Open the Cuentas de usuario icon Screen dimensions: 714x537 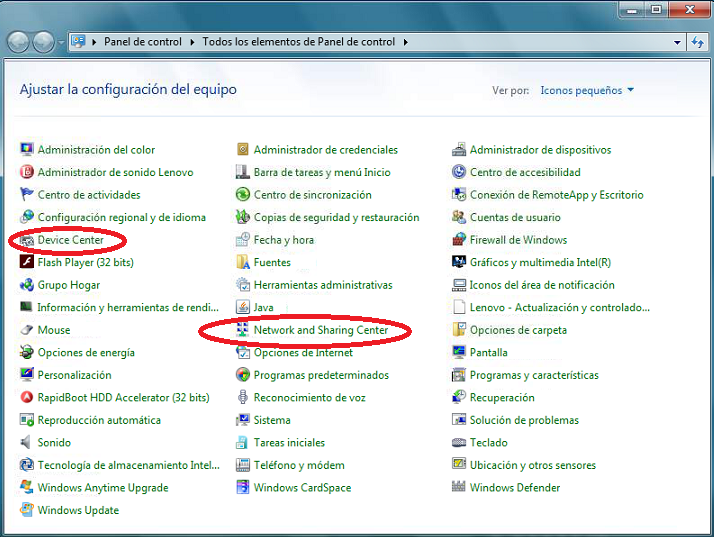pyautogui.click(x=459, y=217)
